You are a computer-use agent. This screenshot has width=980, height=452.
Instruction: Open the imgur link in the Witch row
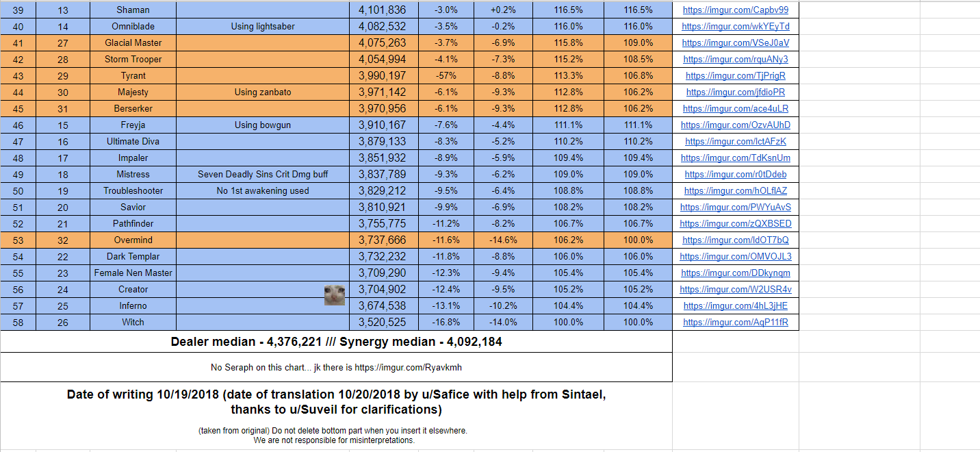coord(735,323)
